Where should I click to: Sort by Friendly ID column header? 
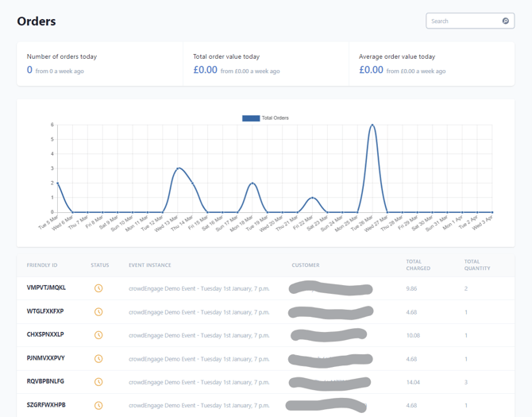point(42,265)
